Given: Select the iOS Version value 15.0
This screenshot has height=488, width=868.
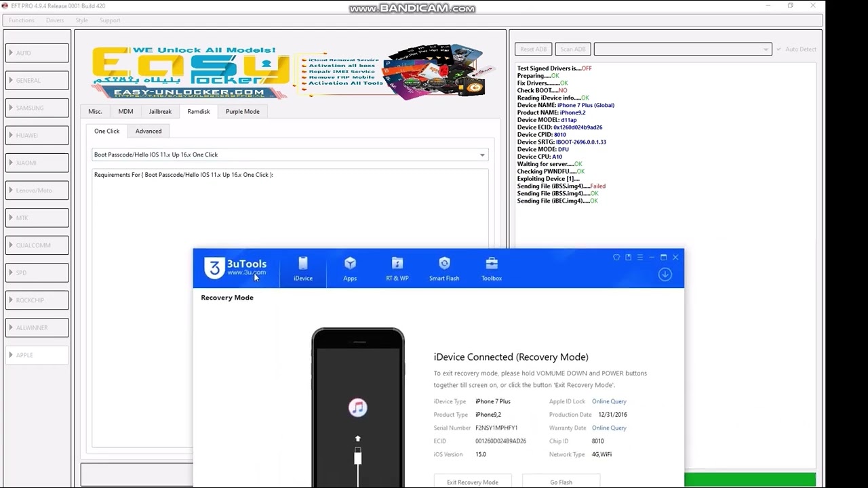Looking at the screenshot, I should click(481, 454).
